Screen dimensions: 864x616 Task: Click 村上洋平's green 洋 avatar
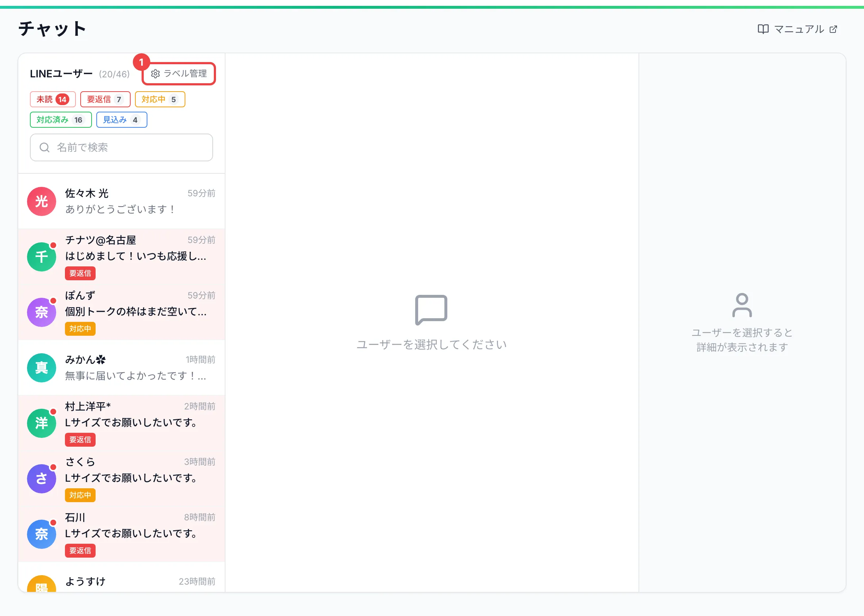pos(42,423)
